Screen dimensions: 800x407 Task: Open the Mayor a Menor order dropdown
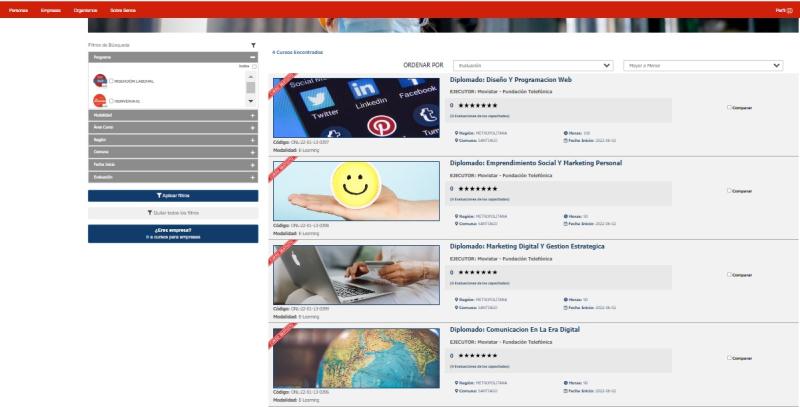tap(703, 66)
